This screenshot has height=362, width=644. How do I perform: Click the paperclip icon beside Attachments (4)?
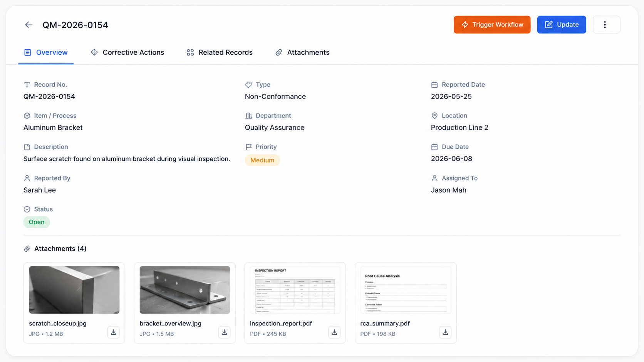27,249
